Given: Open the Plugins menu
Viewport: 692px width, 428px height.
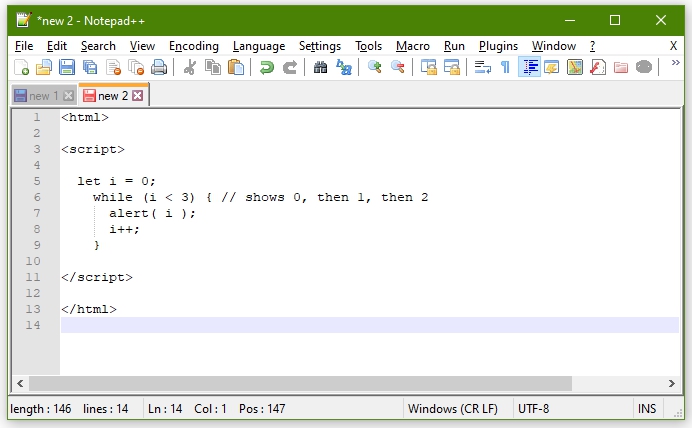Looking at the screenshot, I should pos(498,46).
